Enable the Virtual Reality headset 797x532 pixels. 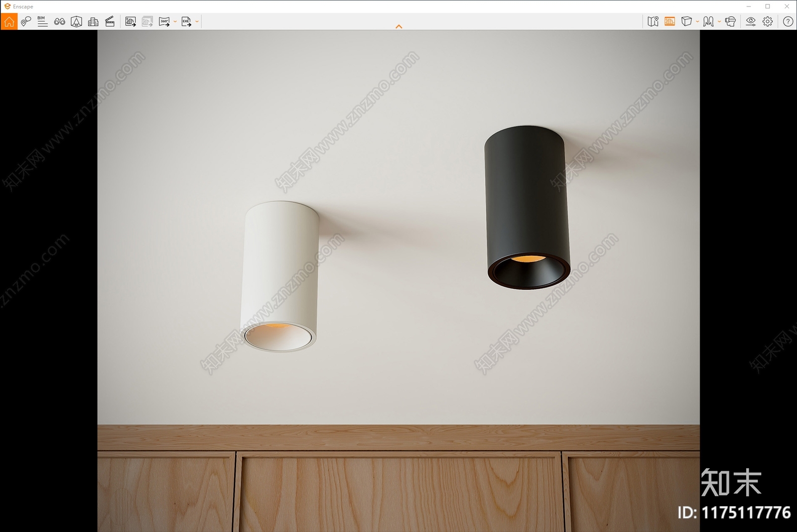click(x=731, y=21)
